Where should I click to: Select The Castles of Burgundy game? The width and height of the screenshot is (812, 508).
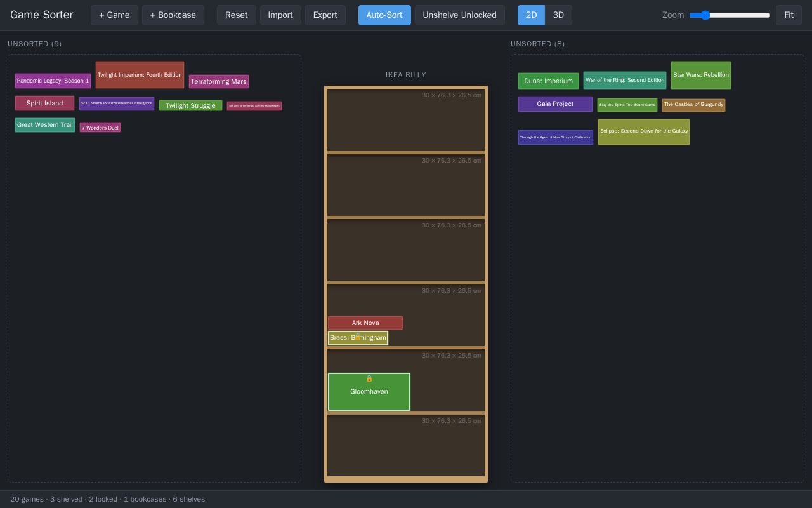coord(693,105)
